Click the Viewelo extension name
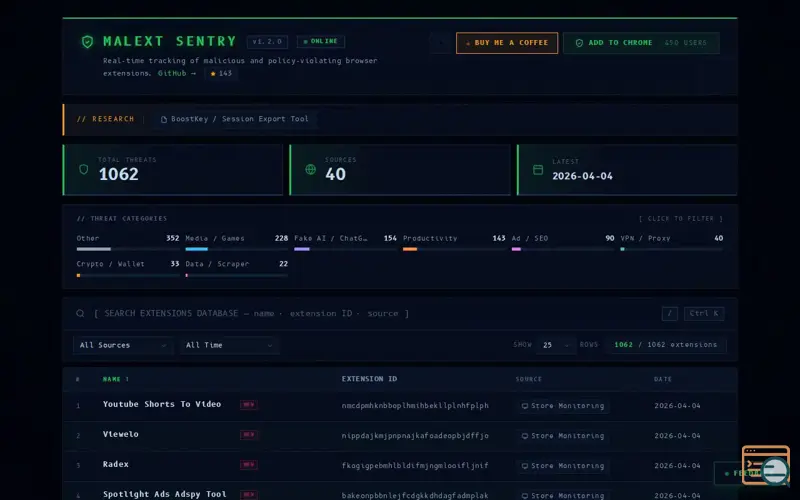 click(120, 434)
